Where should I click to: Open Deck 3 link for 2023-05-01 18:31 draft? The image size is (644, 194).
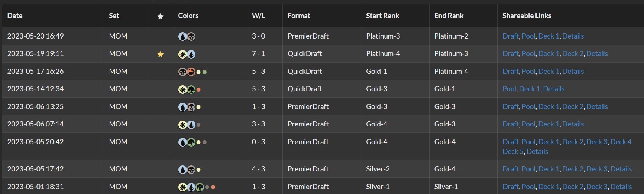coord(597,187)
